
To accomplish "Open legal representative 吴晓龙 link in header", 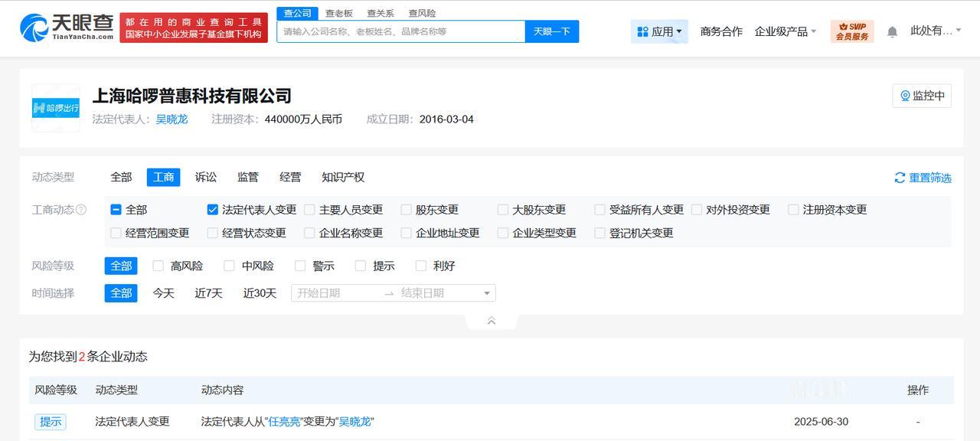I will [171, 119].
